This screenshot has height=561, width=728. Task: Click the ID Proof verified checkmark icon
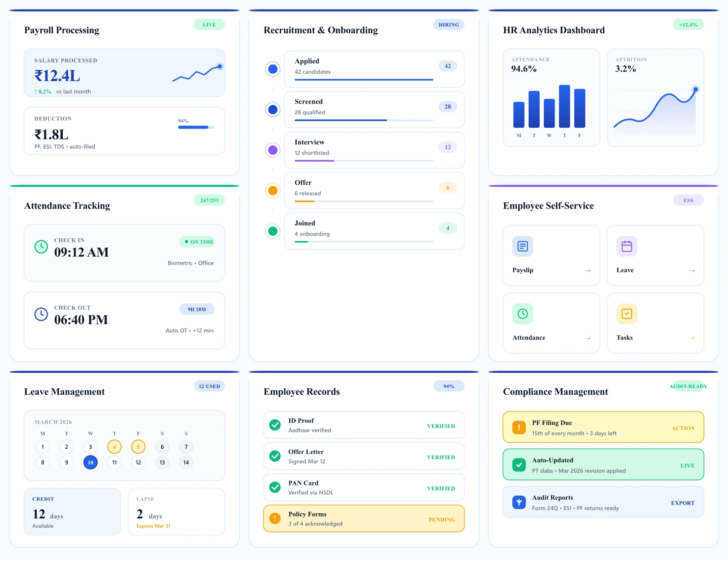(275, 425)
